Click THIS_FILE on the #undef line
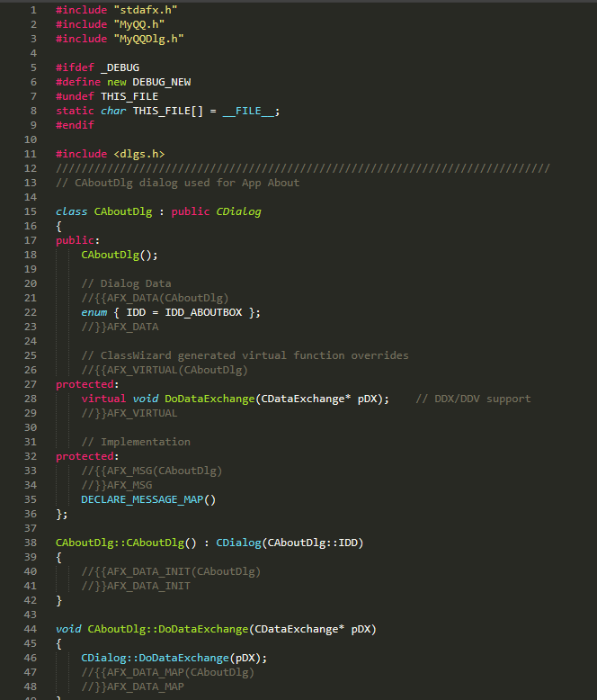 click(129, 96)
